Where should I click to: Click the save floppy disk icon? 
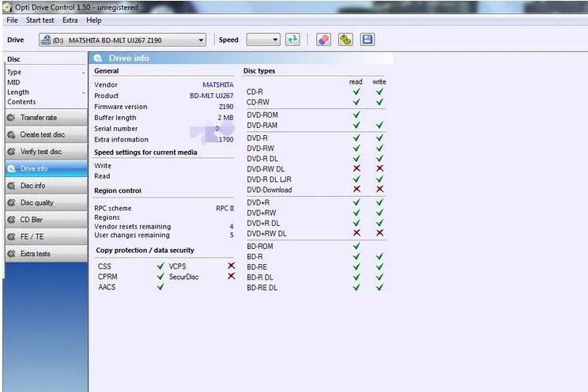coord(367,40)
